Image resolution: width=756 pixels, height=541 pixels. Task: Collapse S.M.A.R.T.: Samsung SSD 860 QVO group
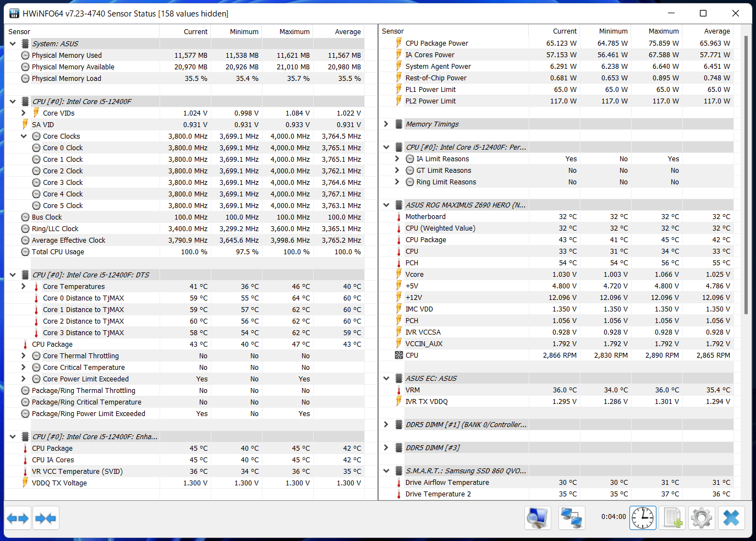click(386, 471)
